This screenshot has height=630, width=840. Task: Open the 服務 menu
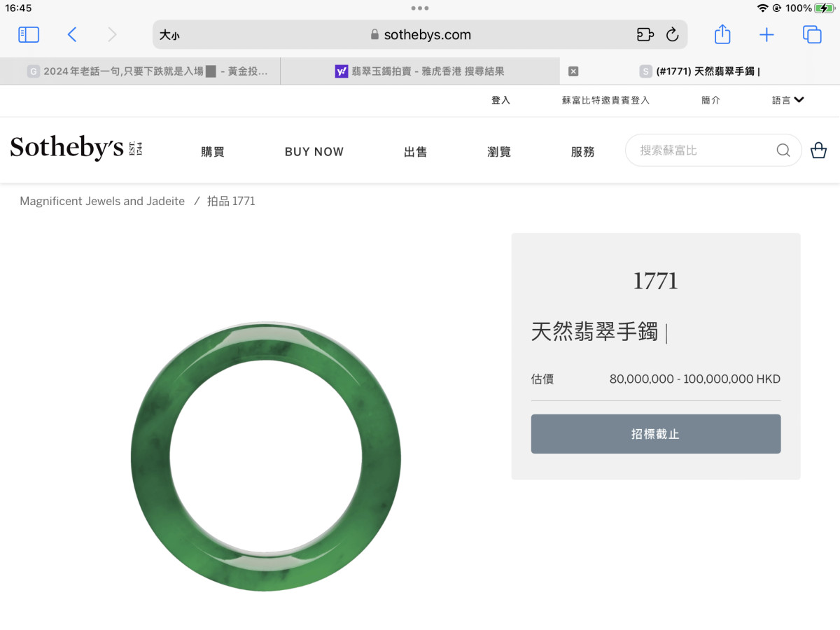582,152
